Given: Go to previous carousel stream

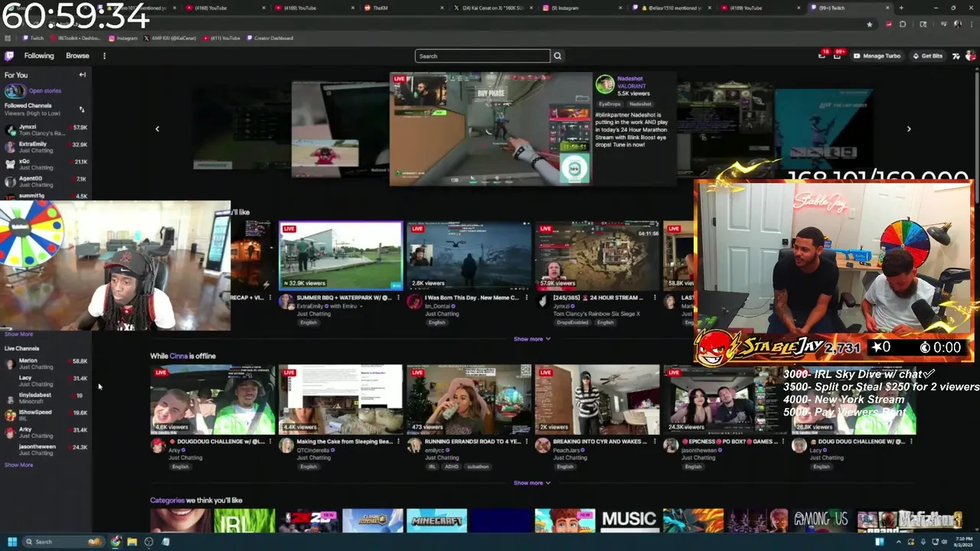Looking at the screenshot, I should point(157,129).
